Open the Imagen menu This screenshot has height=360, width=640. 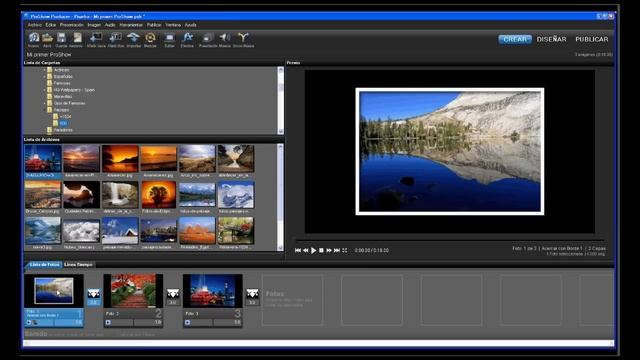coord(94,25)
